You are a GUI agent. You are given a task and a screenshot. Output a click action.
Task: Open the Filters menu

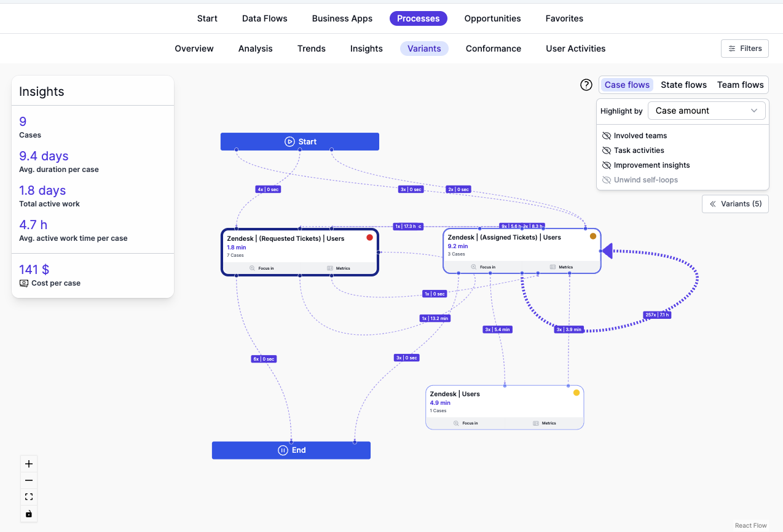click(744, 48)
